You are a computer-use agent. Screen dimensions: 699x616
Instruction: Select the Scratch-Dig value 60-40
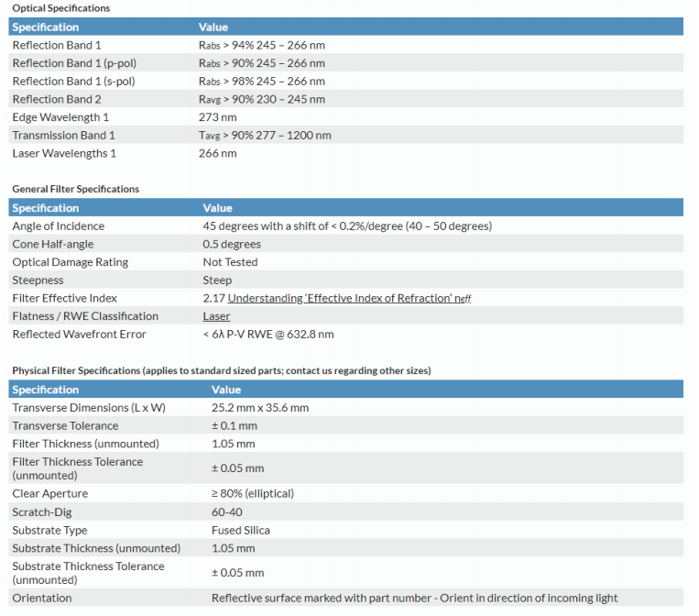tap(226, 511)
